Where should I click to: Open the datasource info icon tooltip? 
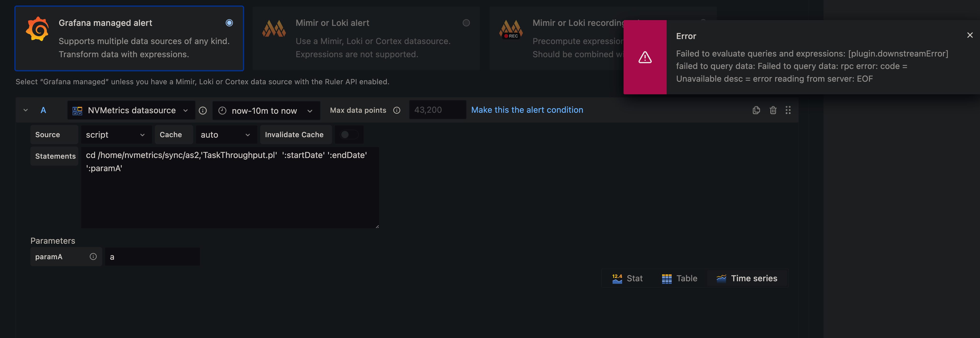coord(203,110)
